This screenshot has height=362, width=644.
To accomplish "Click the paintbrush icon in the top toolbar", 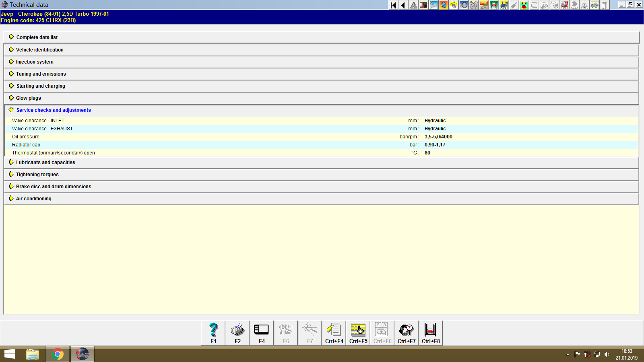I will tap(514, 5).
